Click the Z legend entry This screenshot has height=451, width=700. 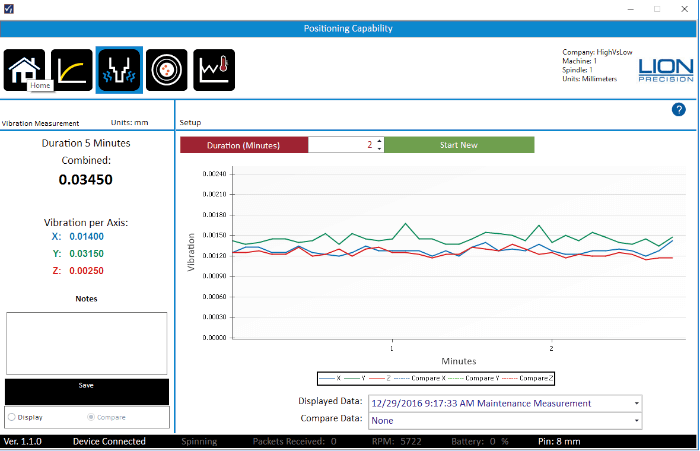(x=380, y=378)
